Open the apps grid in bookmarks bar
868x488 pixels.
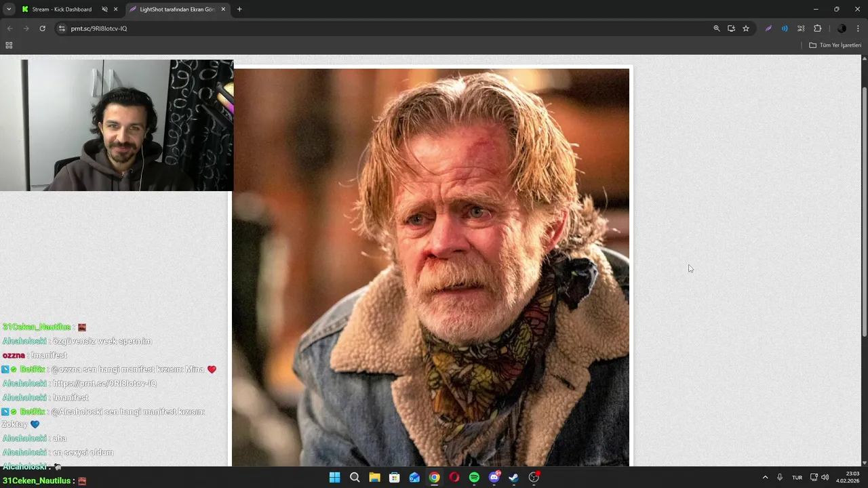coord(9,45)
